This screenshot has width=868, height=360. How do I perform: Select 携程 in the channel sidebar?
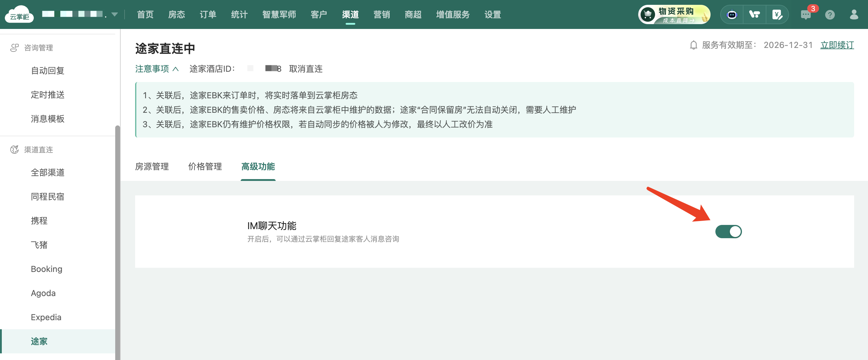click(x=39, y=221)
